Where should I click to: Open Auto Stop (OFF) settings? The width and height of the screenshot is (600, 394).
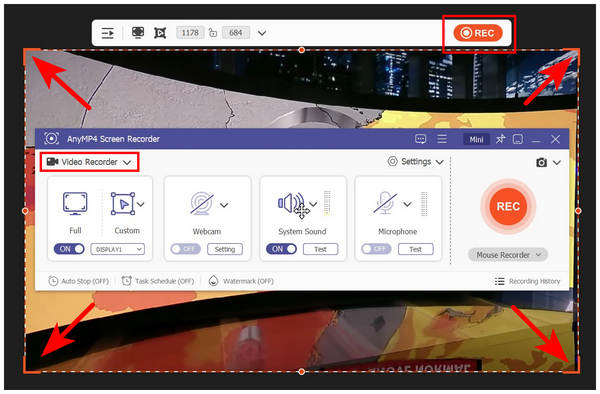[78, 281]
